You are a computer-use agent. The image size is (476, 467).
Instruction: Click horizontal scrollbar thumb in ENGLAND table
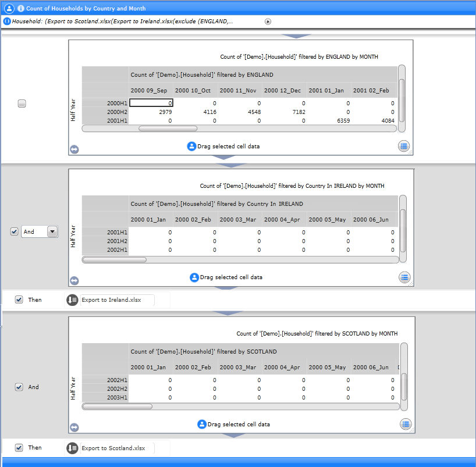click(168, 129)
